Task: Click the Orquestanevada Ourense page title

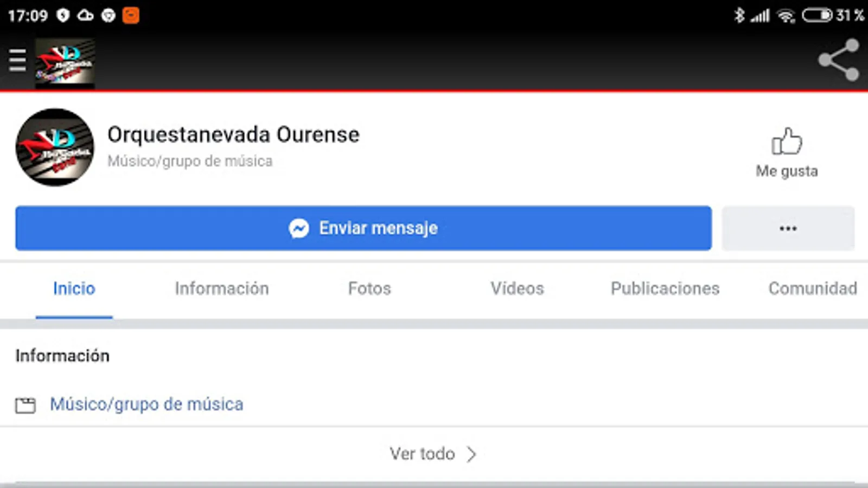Action: click(233, 134)
